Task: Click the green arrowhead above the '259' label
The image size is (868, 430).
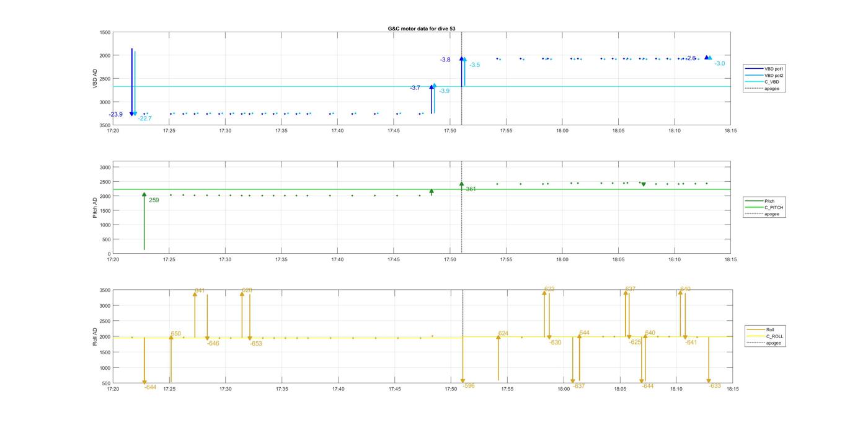Action: point(144,194)
